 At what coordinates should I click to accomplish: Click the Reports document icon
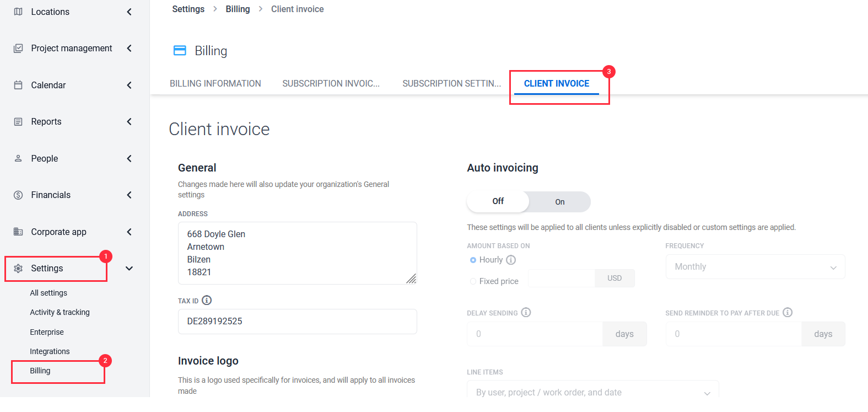point(18,122)
